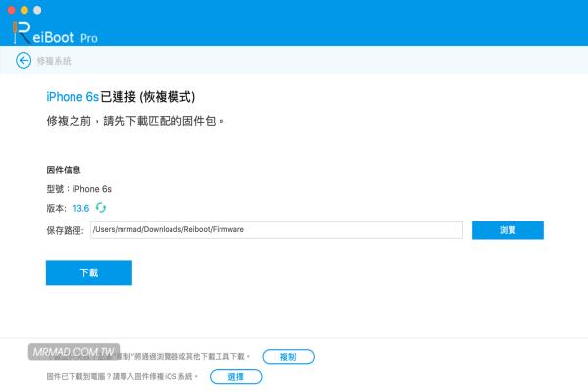This screenshot has height=392, width=588.
Task: Minimize the window with the yellow dot
Action: 24,10
